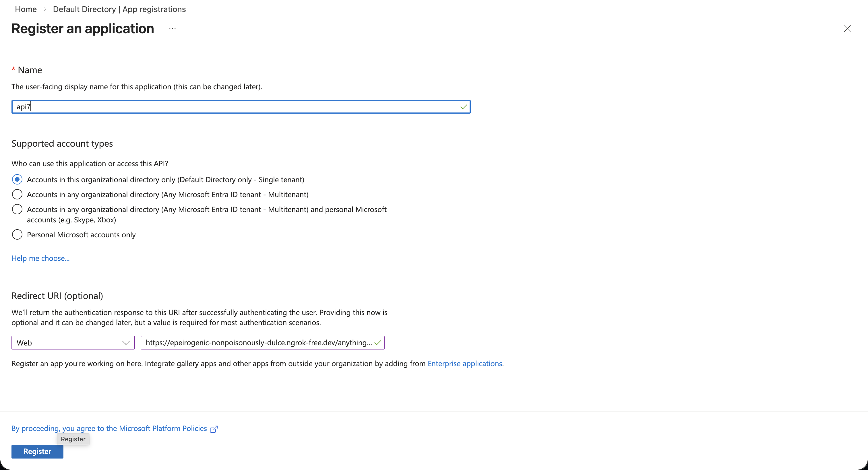Open the redirect URI platform dropdown
This screenshot has width=868, height=470.
coord(73,342)
